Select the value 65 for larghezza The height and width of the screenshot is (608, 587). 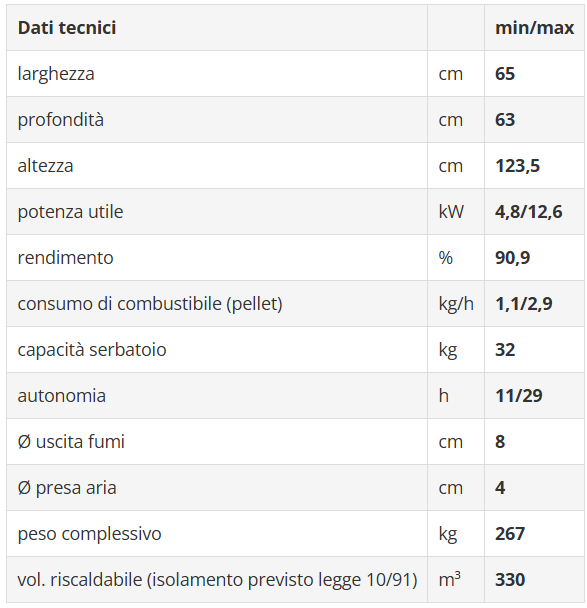(505, 74)
